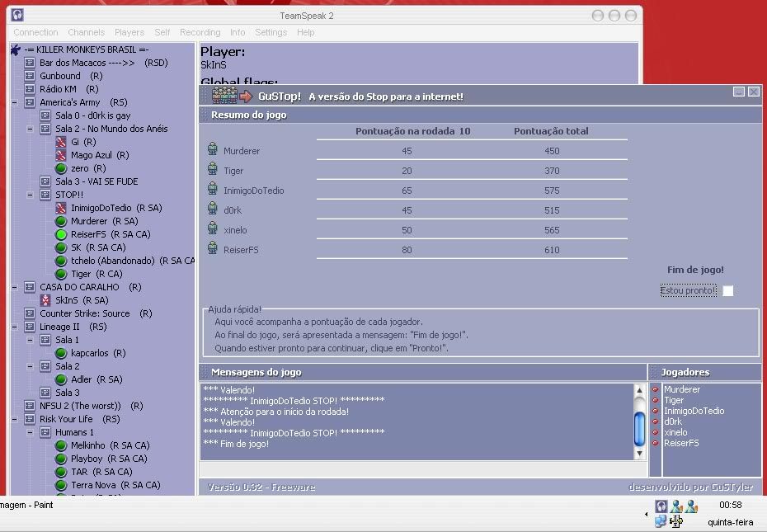Click the Gunbound channel icon
This screenshot has width=767, height=532.
tap(30, 76)
